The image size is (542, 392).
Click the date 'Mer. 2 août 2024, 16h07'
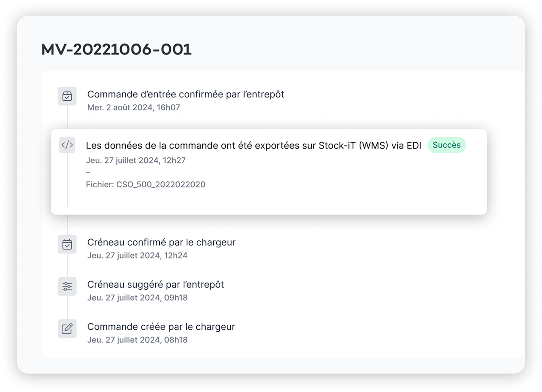click(x=133, y=108)
